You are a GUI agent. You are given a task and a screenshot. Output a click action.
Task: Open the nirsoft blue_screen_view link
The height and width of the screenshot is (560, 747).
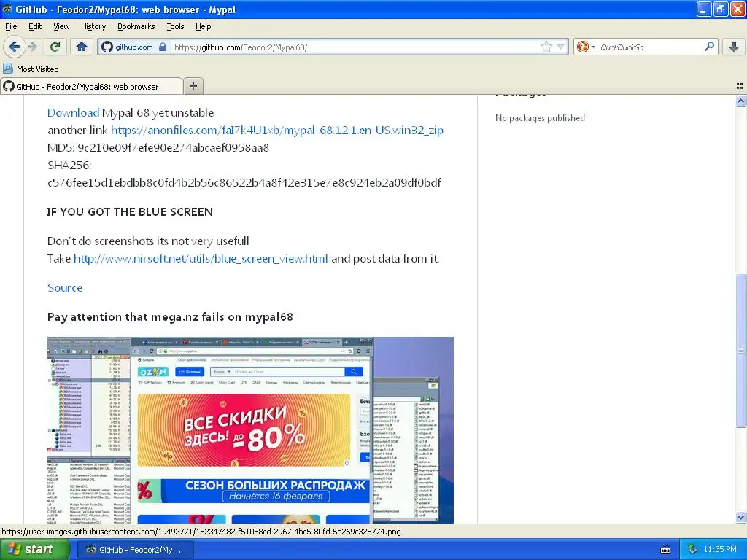(x=201, y=259)
